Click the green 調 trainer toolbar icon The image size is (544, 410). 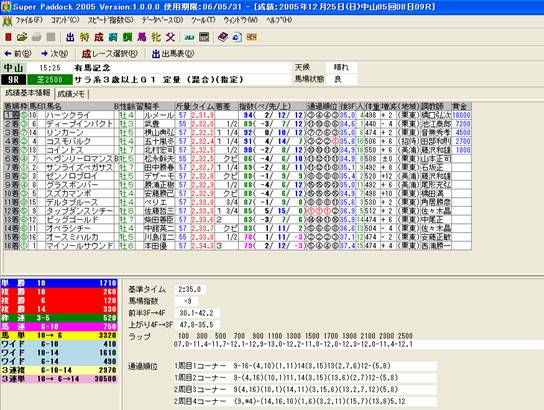[127, 37]
